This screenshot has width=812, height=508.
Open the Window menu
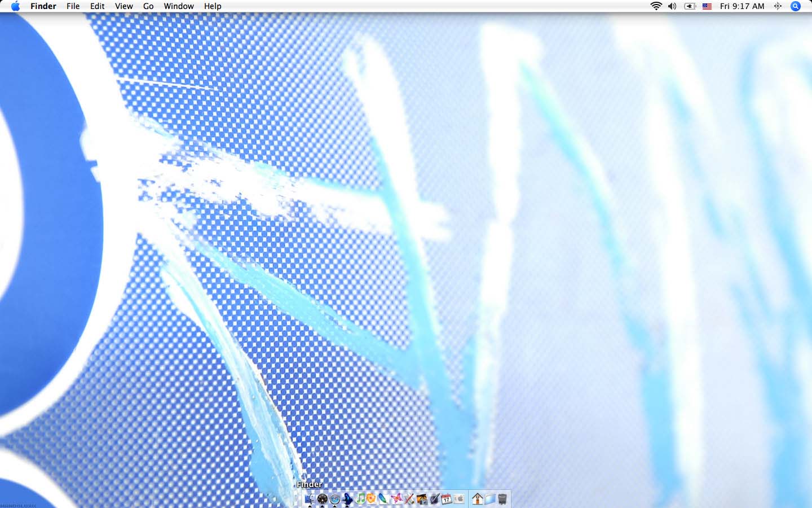point(179,6)
